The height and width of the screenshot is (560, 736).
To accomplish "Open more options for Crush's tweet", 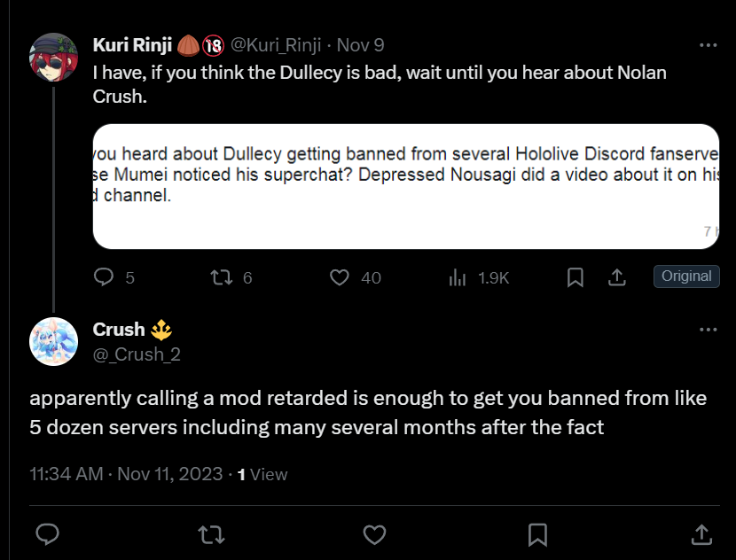I will 708,330.
